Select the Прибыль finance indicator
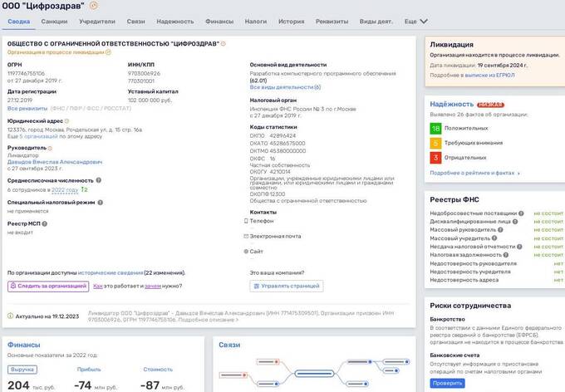This screenshot has height=392, width=565. (x=89, y=370)
